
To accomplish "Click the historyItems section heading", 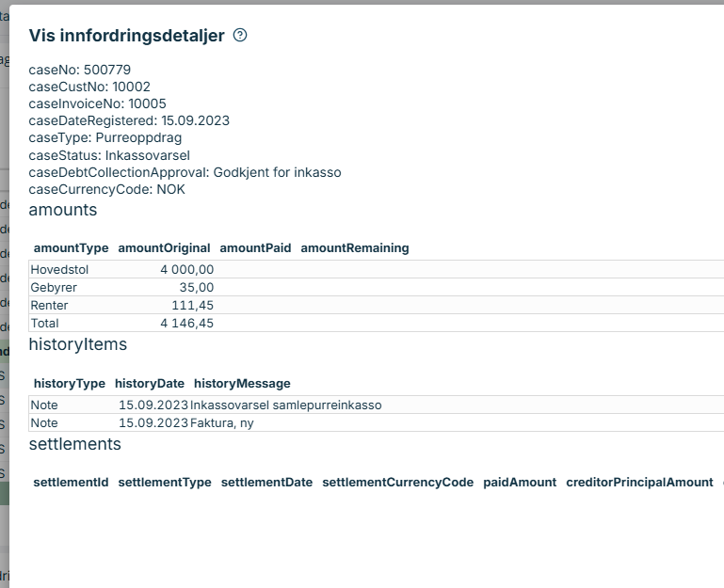I will tap(77, 344).
